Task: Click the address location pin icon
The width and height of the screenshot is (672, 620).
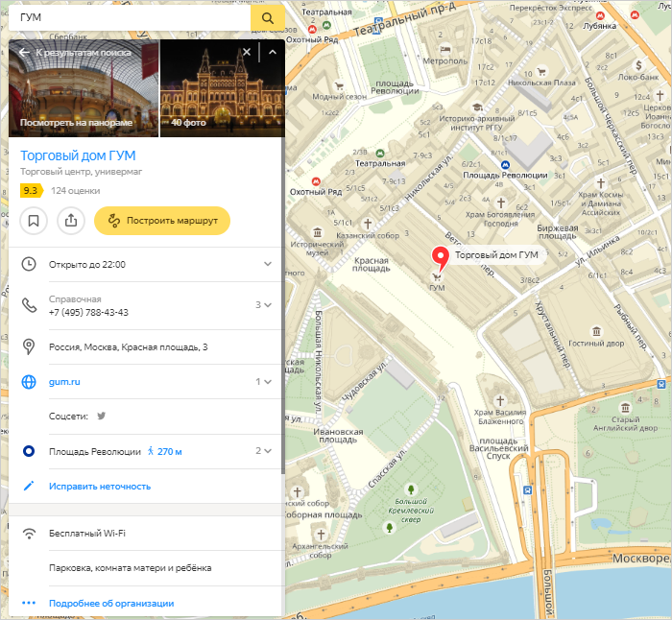Action: [29, 346]
